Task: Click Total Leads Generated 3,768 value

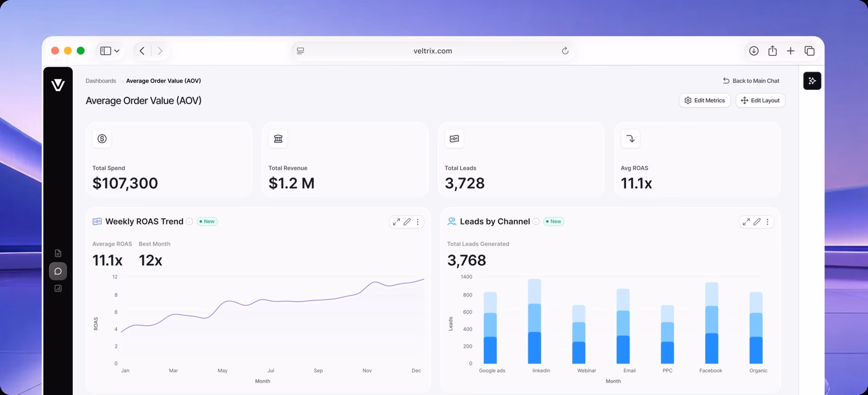Action: [467, 260]
